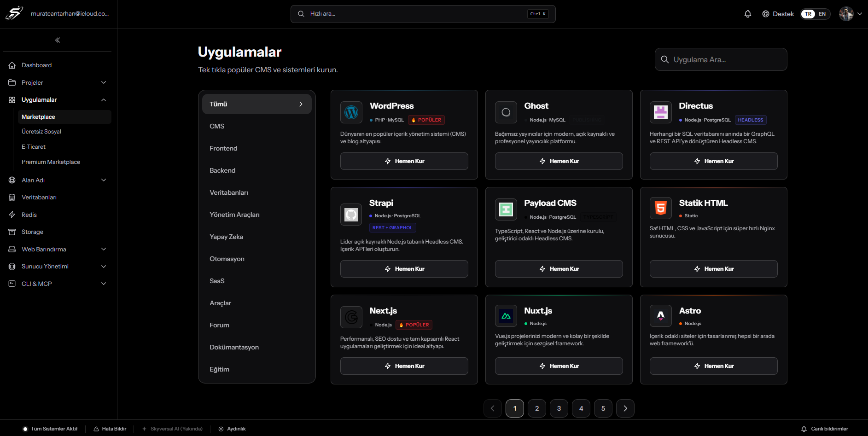The height and width of the screenshot is (436, 868).
Task: Click the Statik HTML logo
Action: pos(661,208)
